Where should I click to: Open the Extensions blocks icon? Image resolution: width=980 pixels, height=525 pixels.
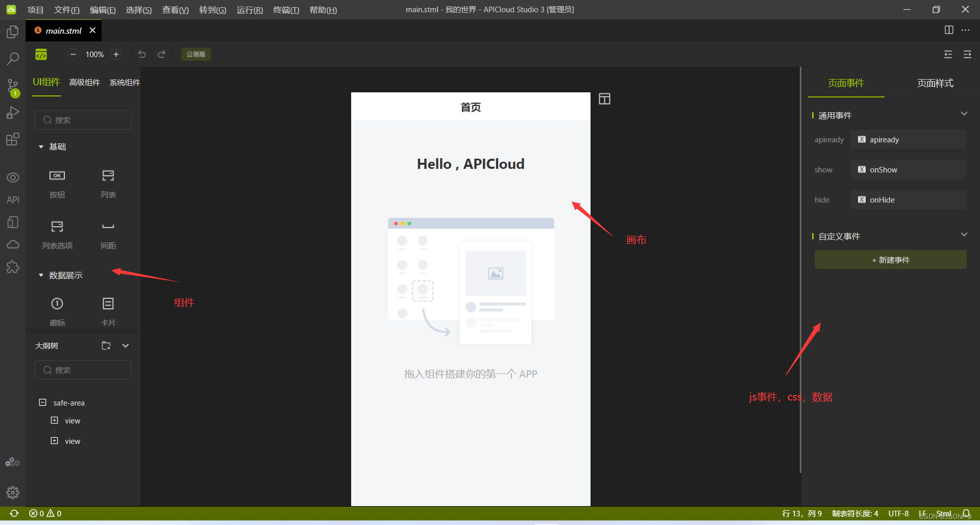(13, 139)
